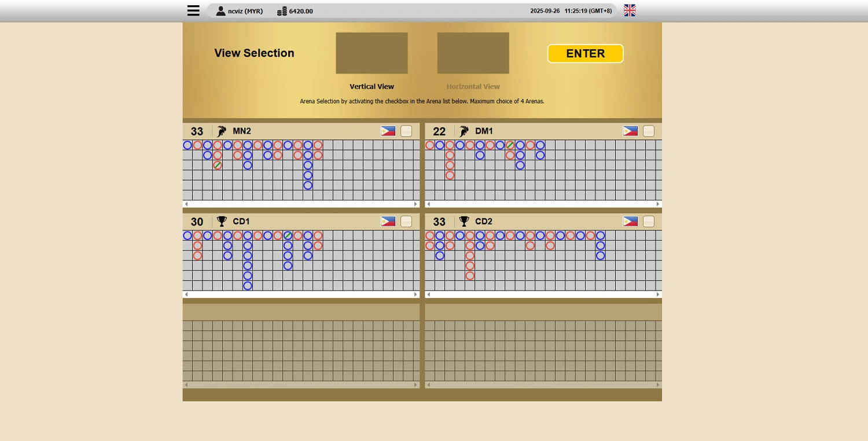
Task: Enable the MN2 arena checkbox
Action: tap(406, 131)
